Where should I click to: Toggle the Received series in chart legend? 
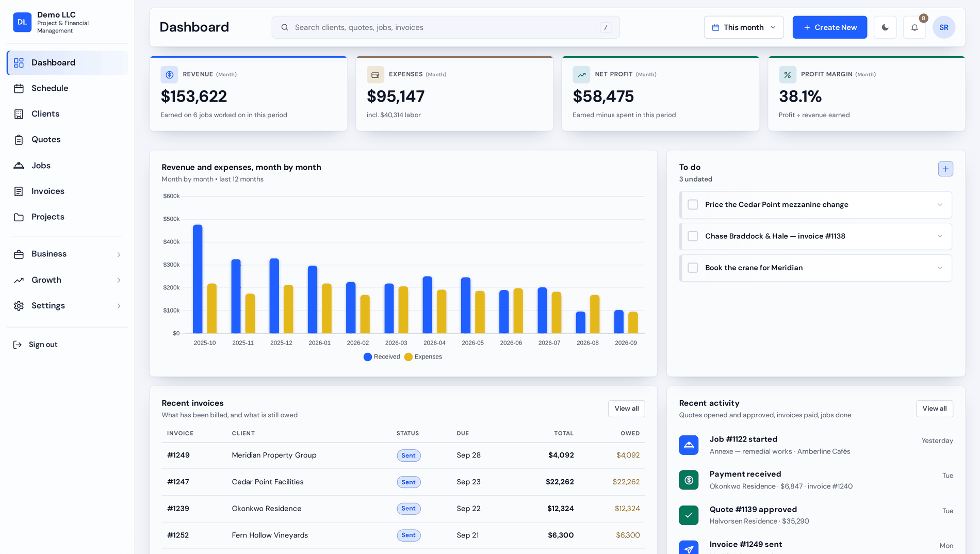[382, 357]
